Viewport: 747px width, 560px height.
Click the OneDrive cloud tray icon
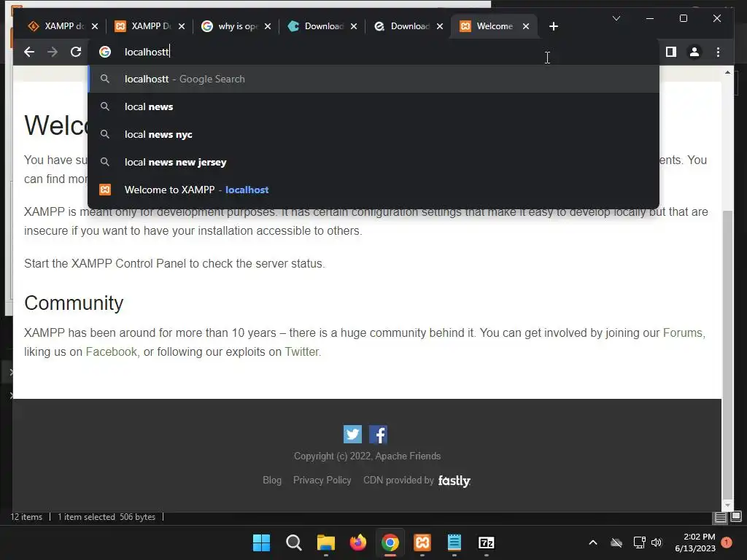pos(616,542)
